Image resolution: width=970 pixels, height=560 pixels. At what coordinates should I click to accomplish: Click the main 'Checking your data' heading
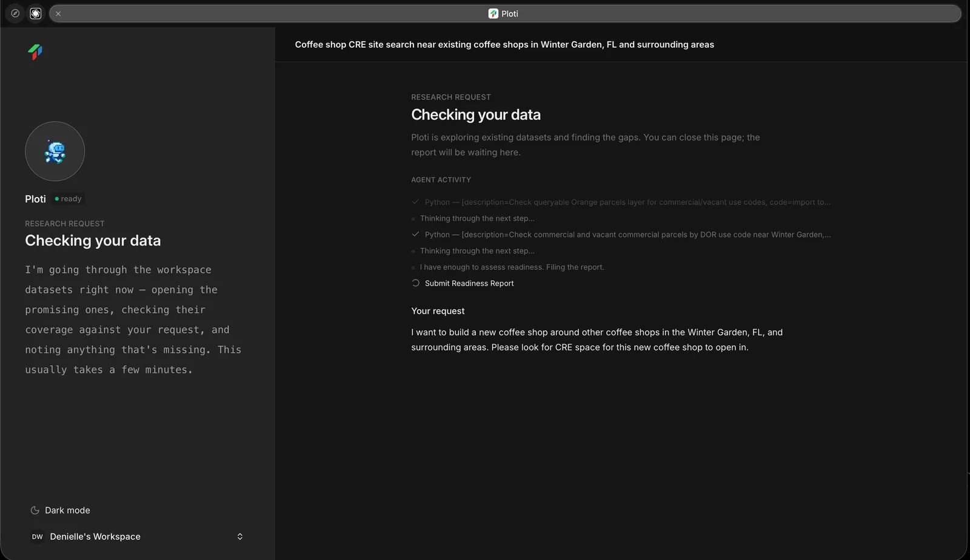pos(476,115)
